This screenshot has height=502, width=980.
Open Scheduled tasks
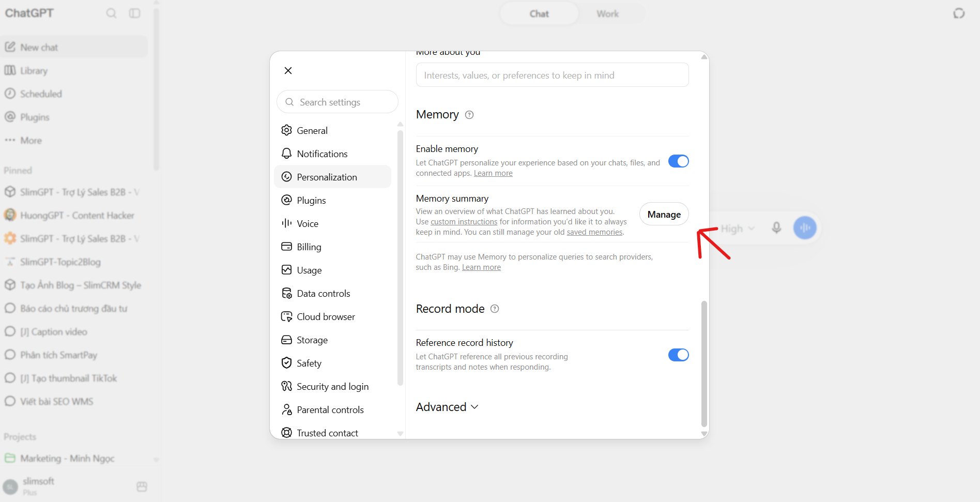[x=74, y=94]
